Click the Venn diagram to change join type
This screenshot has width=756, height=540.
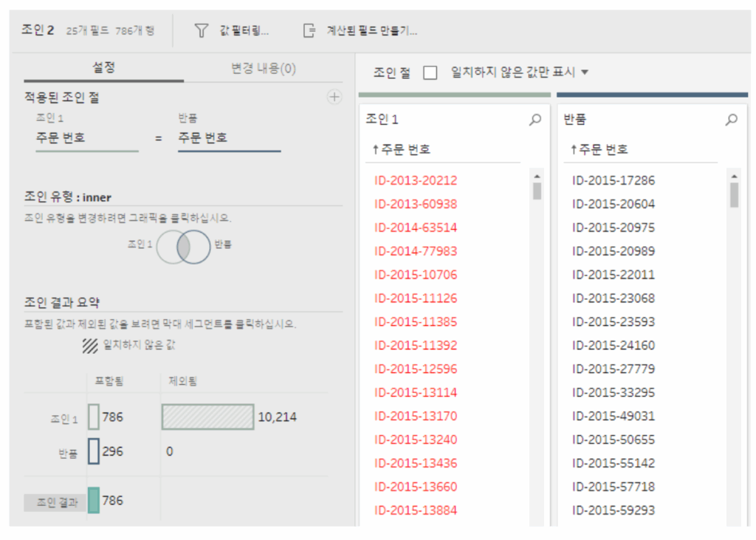[x=184, y=246]
